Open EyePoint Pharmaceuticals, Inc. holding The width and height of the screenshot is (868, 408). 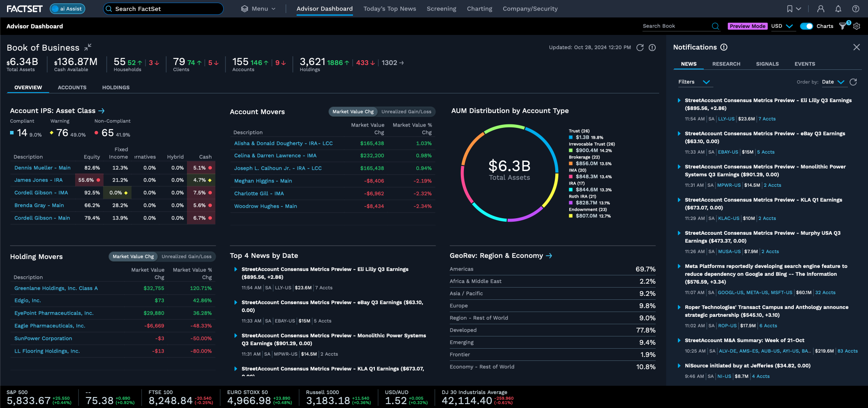[x=54, y=313]
